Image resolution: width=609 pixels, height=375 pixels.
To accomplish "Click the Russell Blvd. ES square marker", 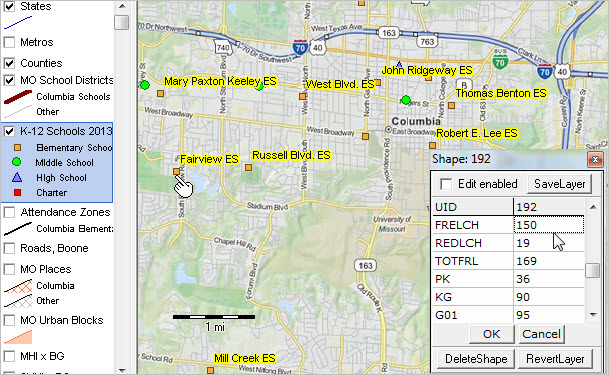I will pos(249,167).
